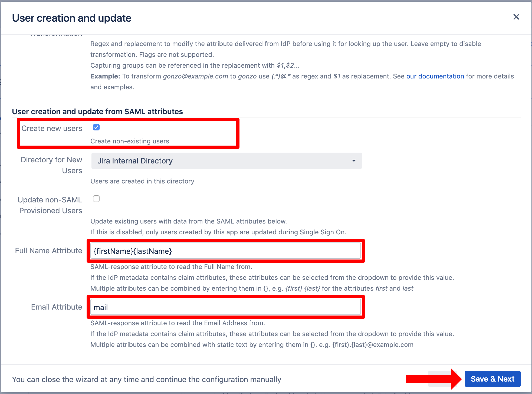The image size is (532, 394).
Task: Uncheck the Create new users checkbox
Action: (96, 127)
